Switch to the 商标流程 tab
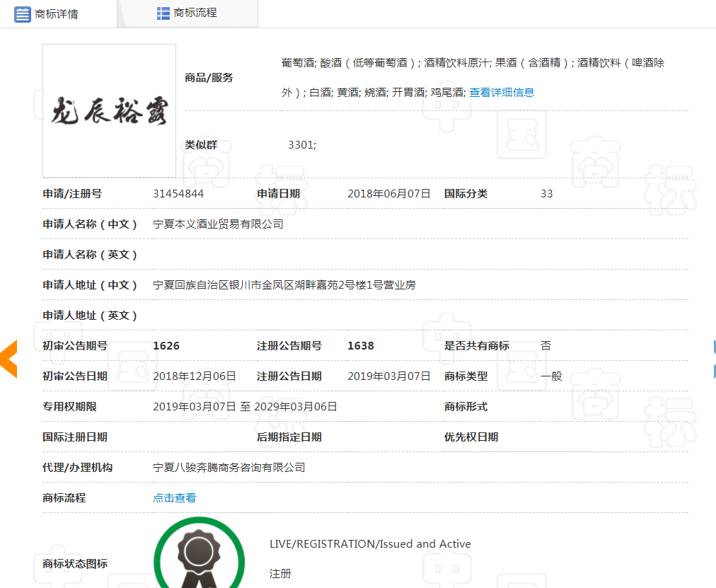This screenshot has height=588, width=716. [x=195, y=13]
